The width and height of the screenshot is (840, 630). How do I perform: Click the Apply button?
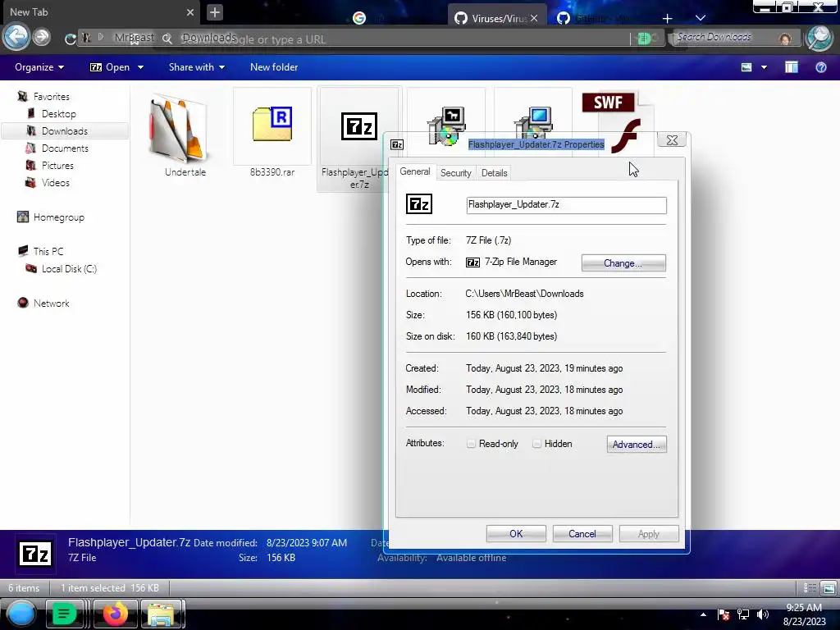click(649, 533)
